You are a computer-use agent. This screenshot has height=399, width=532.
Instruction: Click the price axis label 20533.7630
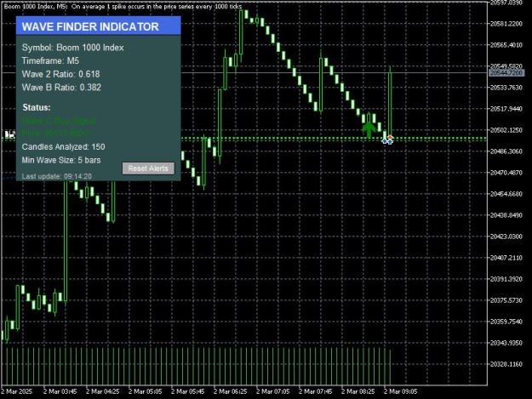pyautogui.click(x=506, y=88)
